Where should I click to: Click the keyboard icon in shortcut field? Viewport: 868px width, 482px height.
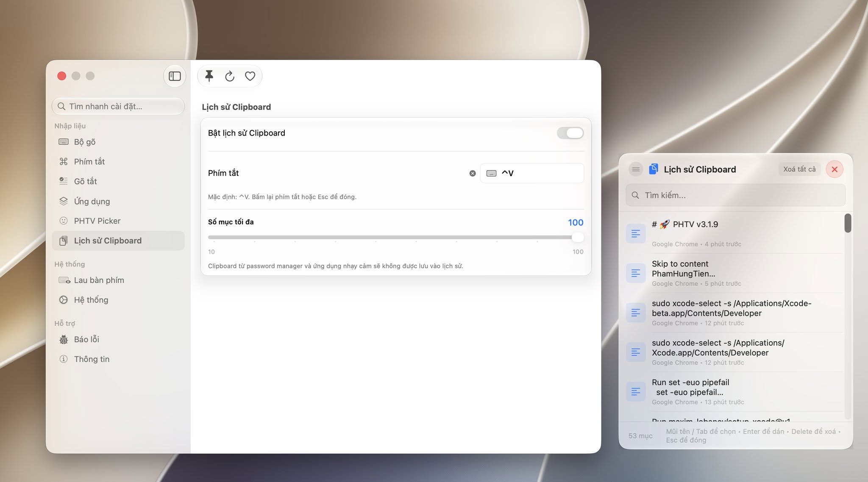[491, 173]
